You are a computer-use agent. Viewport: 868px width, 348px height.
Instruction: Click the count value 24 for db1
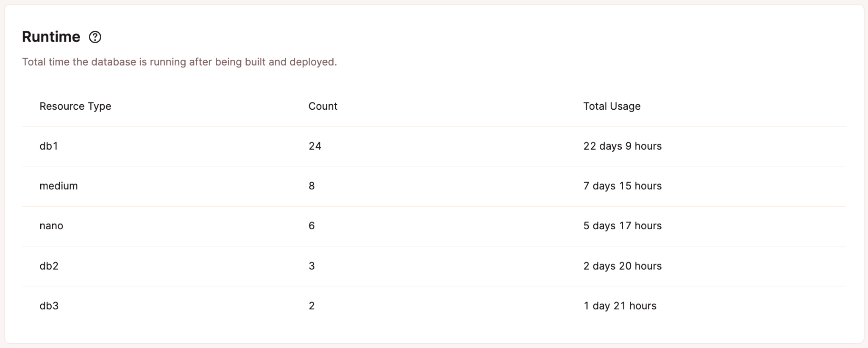point(315,146)
